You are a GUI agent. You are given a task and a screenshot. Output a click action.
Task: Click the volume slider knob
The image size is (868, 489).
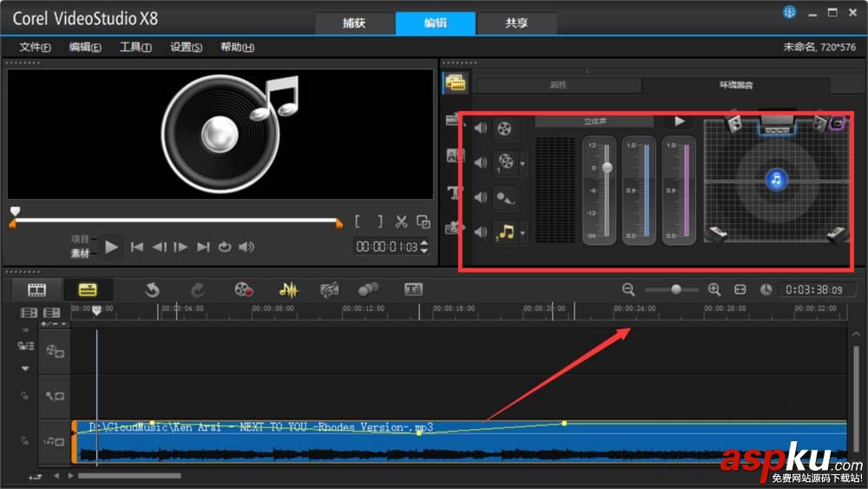point(608,168)
